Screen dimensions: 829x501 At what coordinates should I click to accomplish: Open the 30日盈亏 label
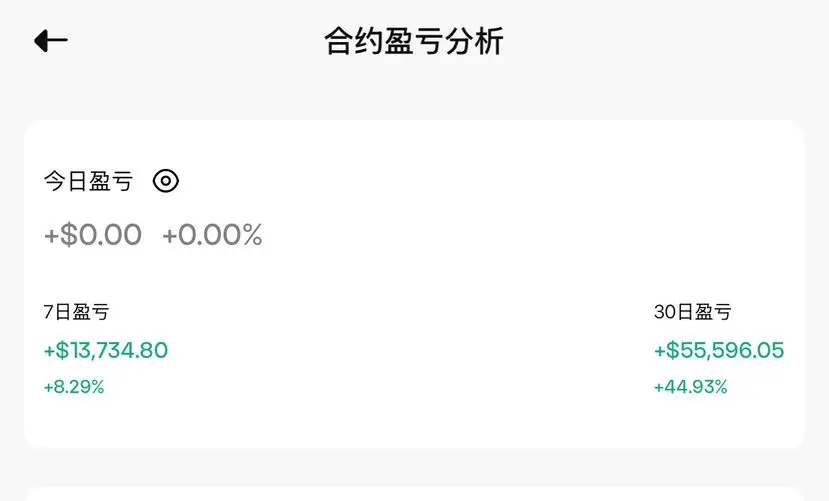coord(693,312)
